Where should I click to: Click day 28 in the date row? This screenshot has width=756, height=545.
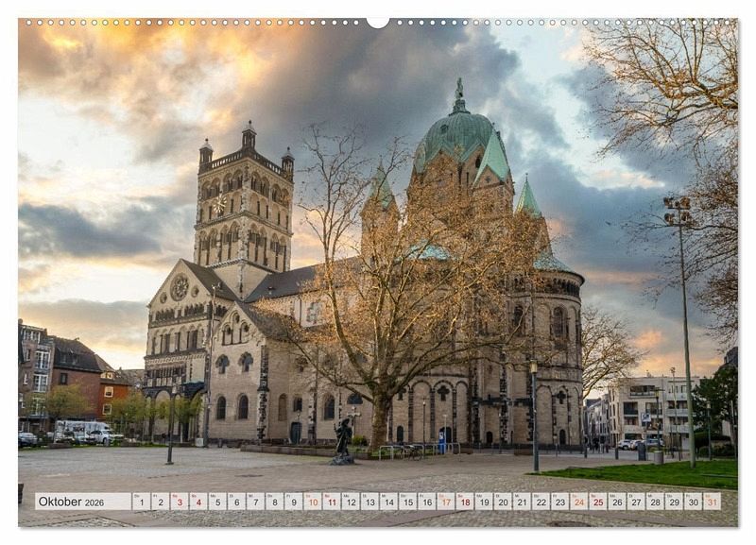point(654,502)
